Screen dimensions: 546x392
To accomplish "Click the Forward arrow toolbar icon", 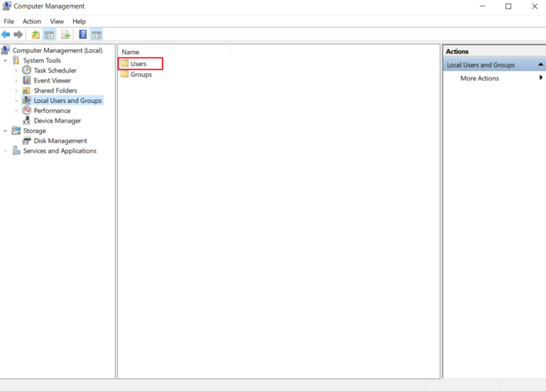I will pyautogui.click(x=18, y=34).
